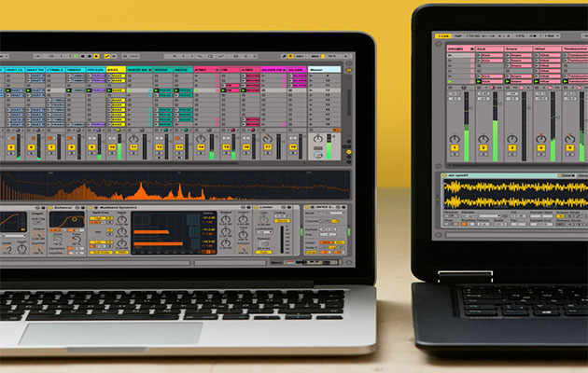The image size is (588, 373).
Task: Select the yellow BASS track header
Action: point(114,69)
